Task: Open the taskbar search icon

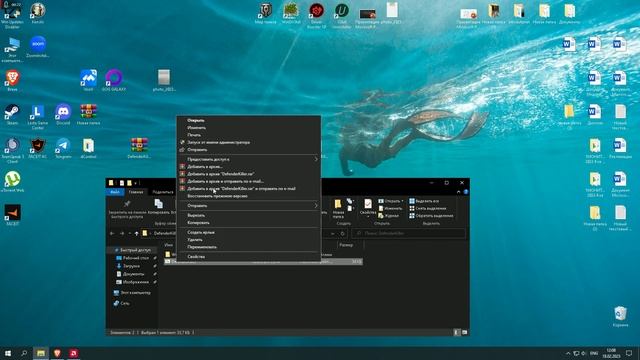Action: 24,353
